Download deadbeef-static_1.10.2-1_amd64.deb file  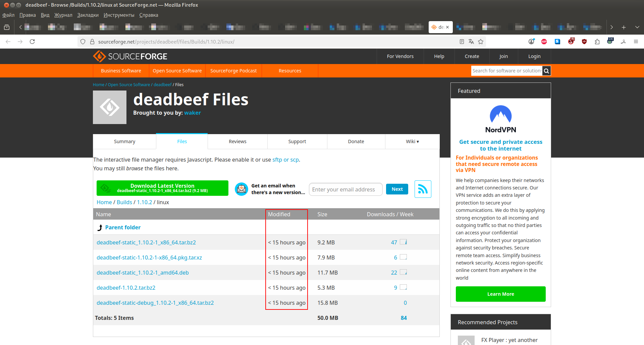[x=143, y=273]
